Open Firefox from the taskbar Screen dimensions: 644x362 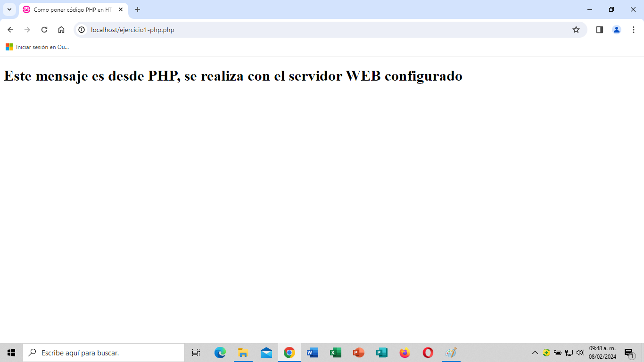point(405,353)
